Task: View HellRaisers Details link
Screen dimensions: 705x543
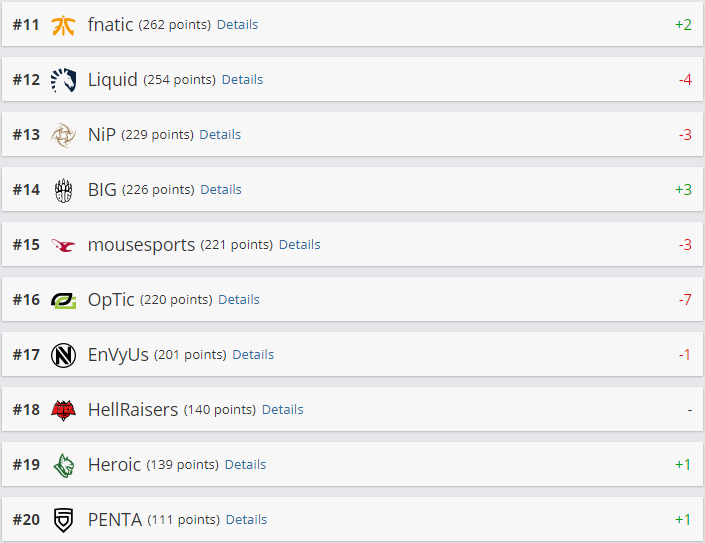Action: 282,409
